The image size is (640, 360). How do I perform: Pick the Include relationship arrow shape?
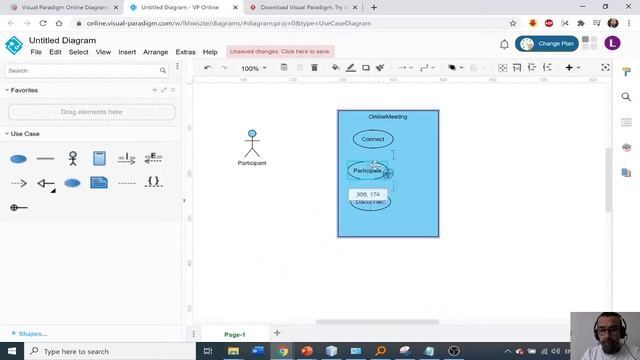click(127, 158)
